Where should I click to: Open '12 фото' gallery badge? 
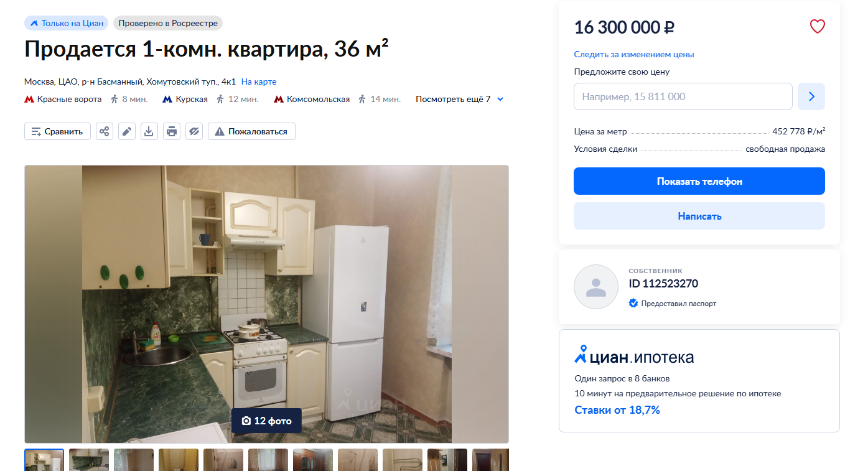click(266, 421)
